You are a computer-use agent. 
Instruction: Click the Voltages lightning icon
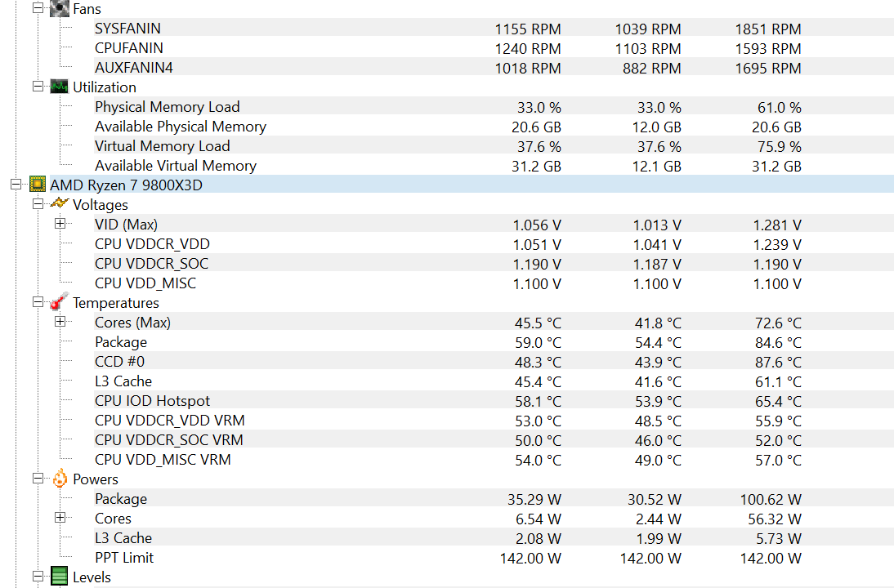pyautogui.click(x=60, y=203)
